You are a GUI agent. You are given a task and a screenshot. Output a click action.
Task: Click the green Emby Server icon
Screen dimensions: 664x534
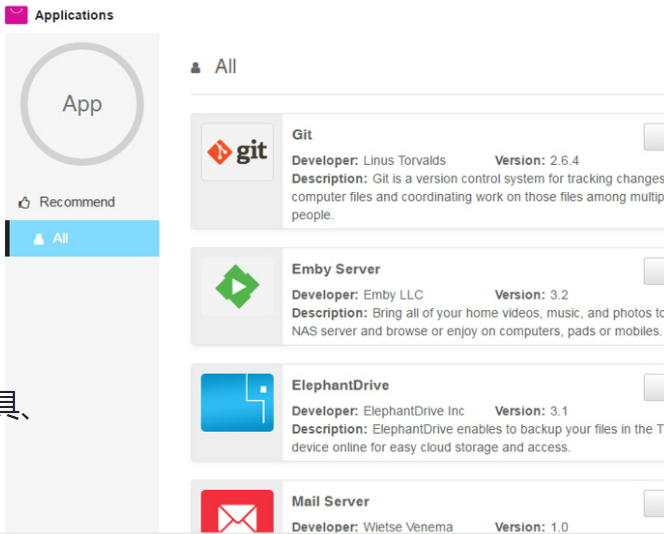237,287
